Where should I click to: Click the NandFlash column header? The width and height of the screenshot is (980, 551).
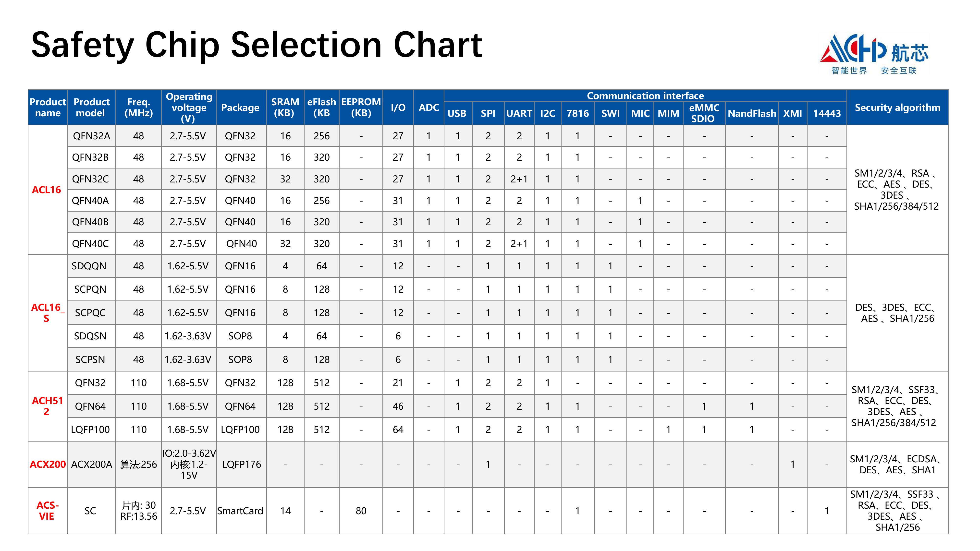click(x=752, y=113)
